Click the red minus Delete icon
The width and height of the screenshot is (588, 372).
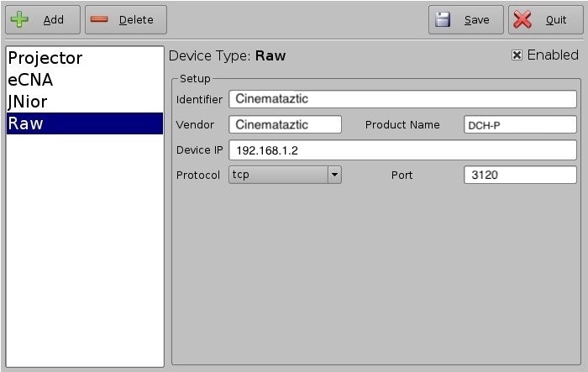click(x=99, y=19)
